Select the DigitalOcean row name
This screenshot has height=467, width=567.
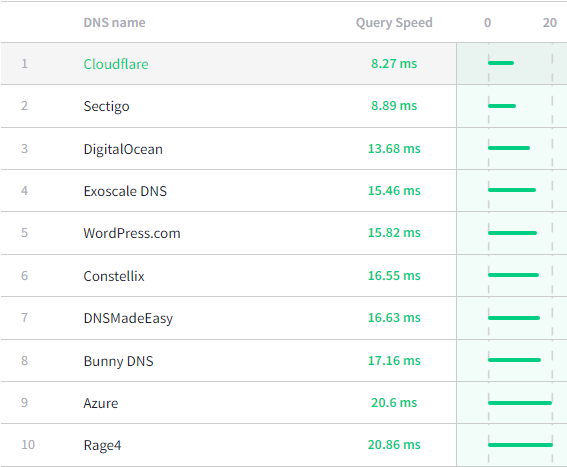pos(123,149)
